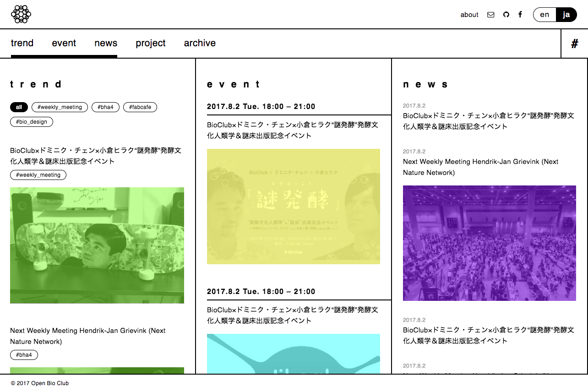The height and width of the screenshot is (392, 588).
Task: Filter trends by #bio_design tag
Action: pyautogui.click(x=32, y=122)
